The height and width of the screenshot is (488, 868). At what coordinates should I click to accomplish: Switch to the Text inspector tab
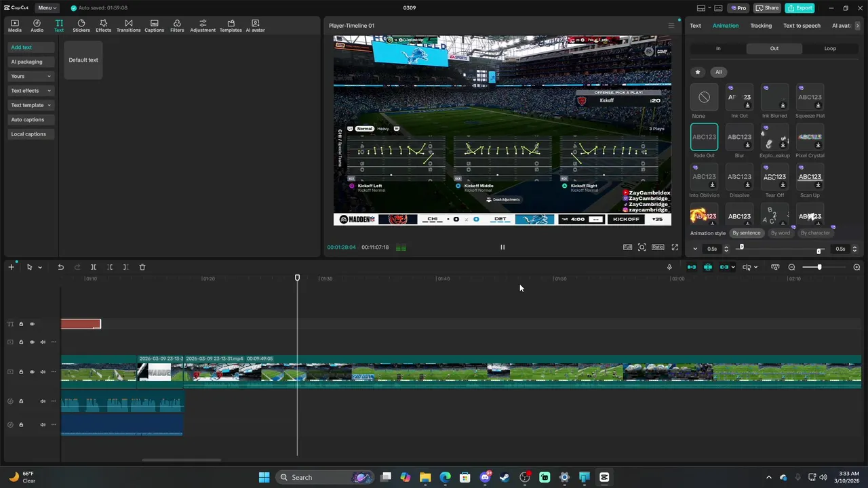695,26
